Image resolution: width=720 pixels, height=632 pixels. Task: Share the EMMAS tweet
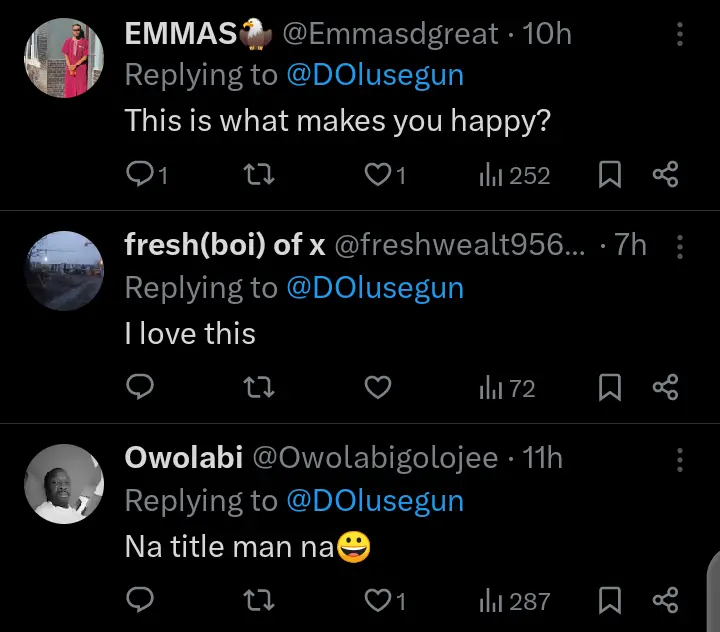pyautogui.click(x=665, y=175)
